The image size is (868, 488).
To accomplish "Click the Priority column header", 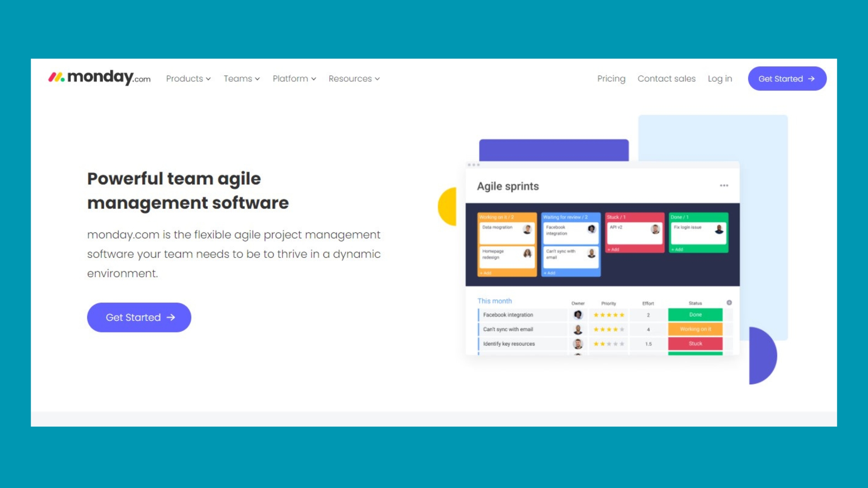I will [608, 303].
